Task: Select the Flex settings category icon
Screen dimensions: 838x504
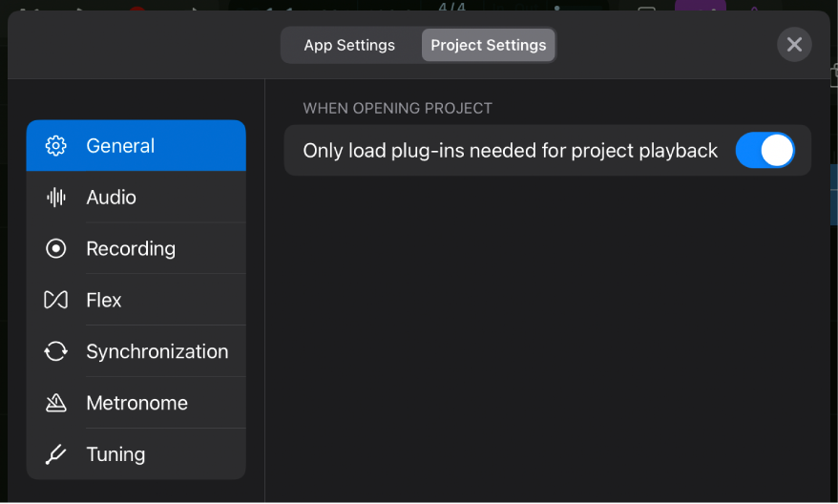Action: tap(55, 300)
